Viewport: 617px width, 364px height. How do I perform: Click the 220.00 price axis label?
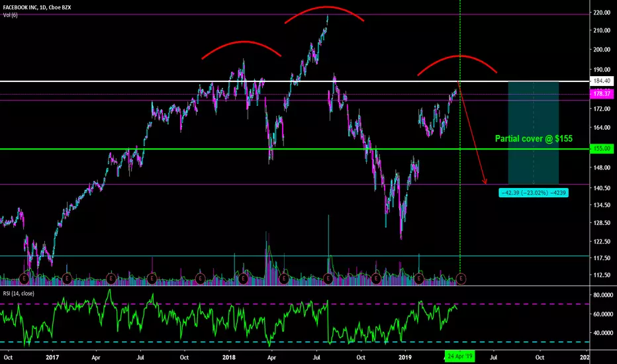pyautogui.click(x=602, y=13)
